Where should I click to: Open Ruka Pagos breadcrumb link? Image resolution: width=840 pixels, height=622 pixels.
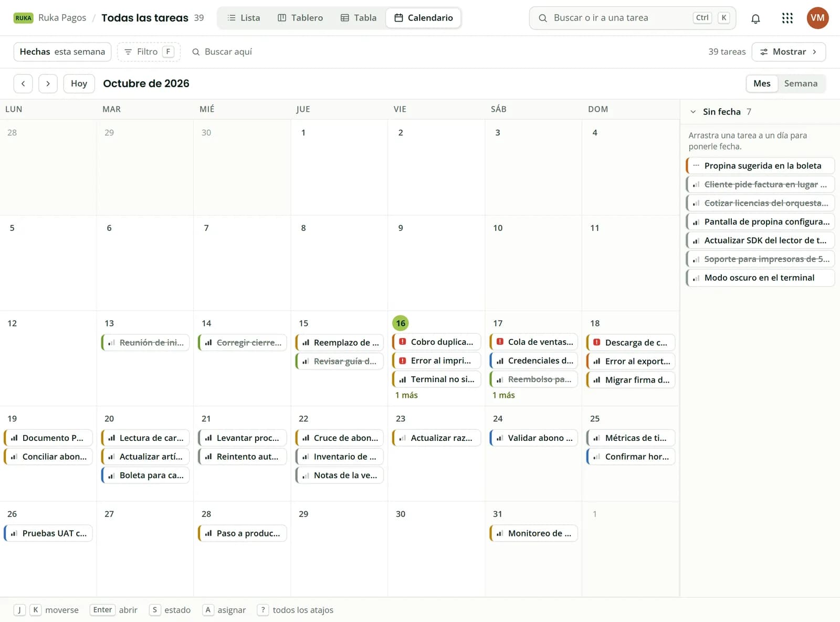(x=62, y=18)
